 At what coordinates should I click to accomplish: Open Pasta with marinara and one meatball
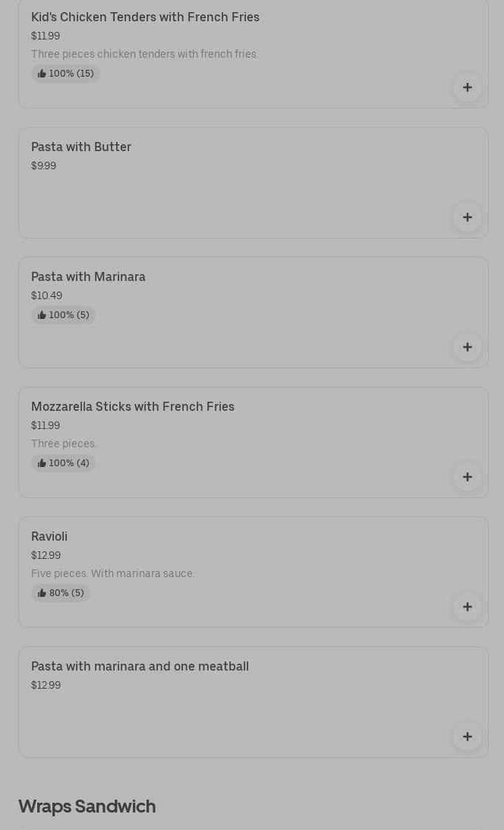[140, 666]
